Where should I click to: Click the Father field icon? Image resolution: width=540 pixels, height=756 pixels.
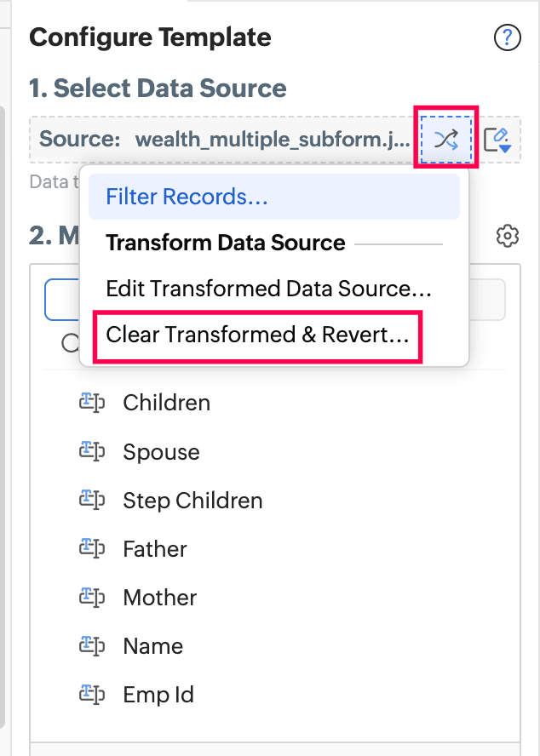coord(92,548)
